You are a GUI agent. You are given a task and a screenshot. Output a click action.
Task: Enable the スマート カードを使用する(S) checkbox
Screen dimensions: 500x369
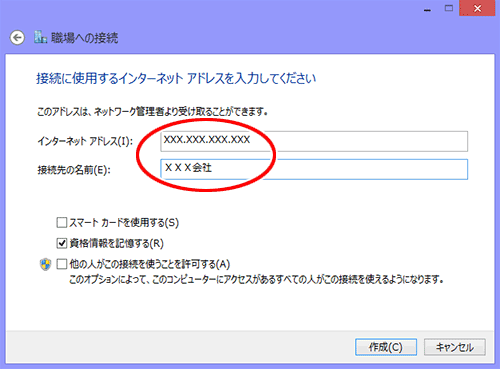pyautogui.click(x=62, y=223)
